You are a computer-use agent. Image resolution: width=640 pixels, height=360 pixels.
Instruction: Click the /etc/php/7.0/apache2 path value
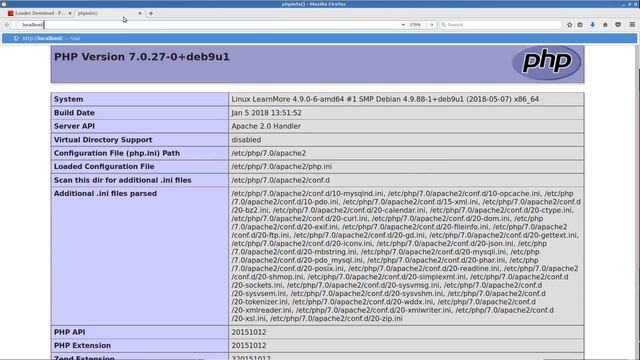point(269,153)
